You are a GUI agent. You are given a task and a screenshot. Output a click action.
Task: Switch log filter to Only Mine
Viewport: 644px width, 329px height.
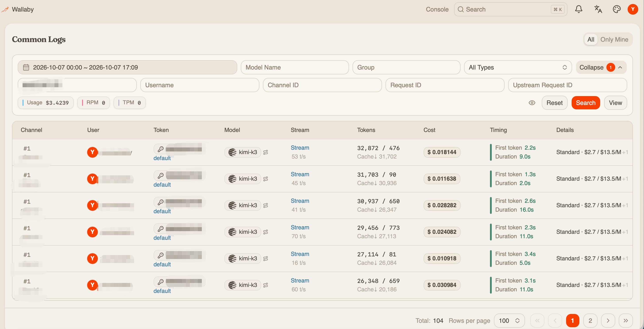click(614, 40)
